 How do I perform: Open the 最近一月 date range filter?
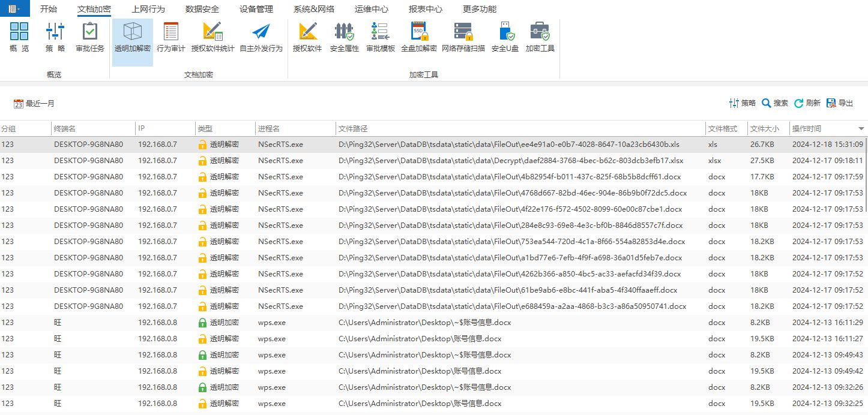(34, 104)
